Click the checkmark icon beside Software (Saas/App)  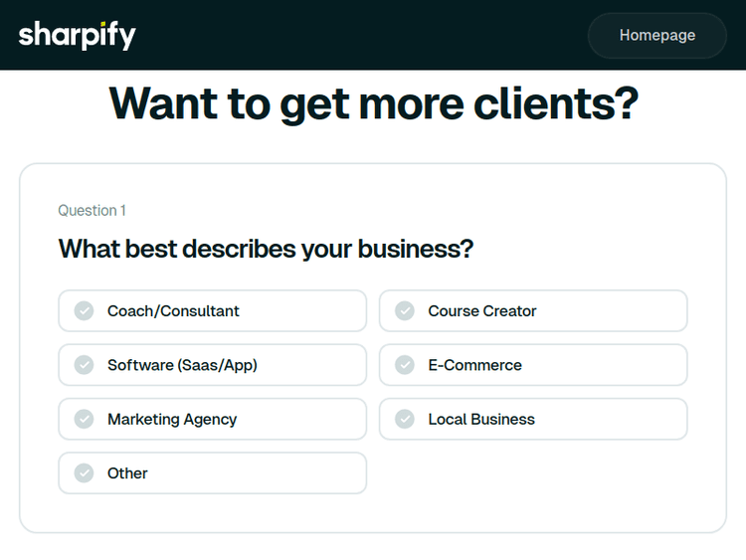click(85, 365)
